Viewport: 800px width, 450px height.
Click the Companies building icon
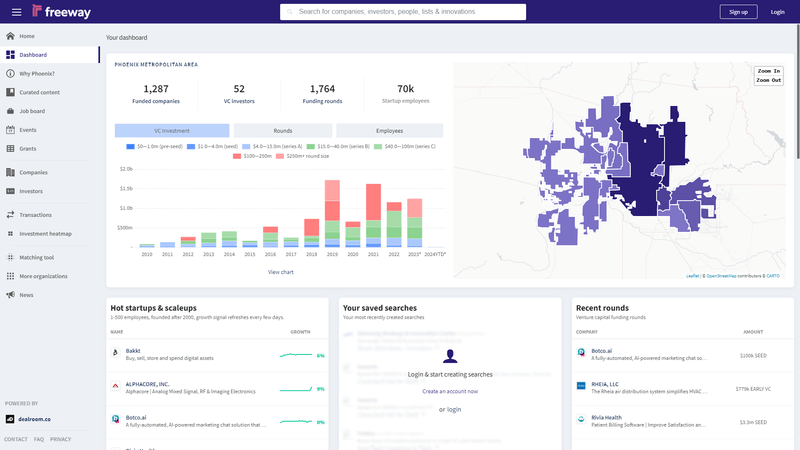[x=10, y=172]
